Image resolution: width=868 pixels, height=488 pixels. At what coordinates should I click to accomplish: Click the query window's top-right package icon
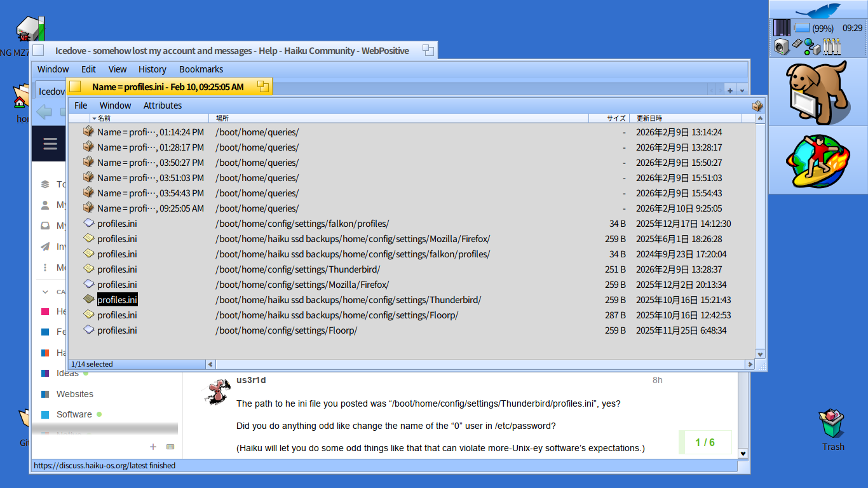pyautogui.click(x=757, y=105)
